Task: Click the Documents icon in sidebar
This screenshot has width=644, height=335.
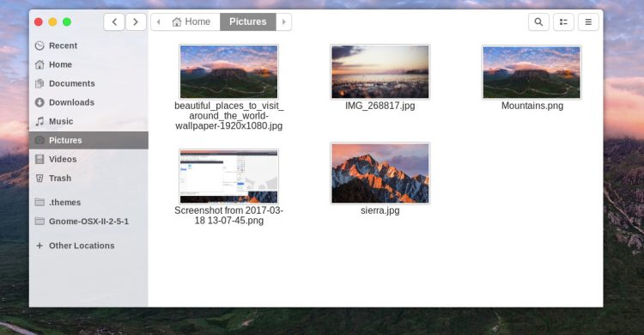Action: (39, 83)
